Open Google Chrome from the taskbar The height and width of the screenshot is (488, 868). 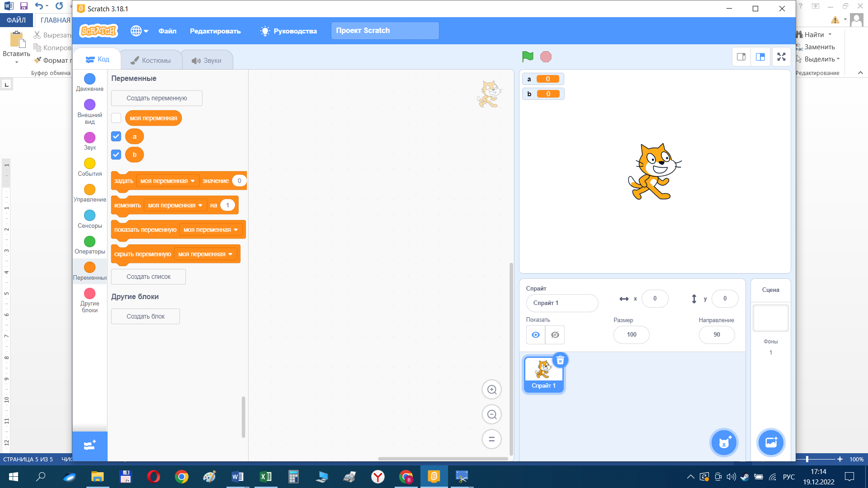181,477
